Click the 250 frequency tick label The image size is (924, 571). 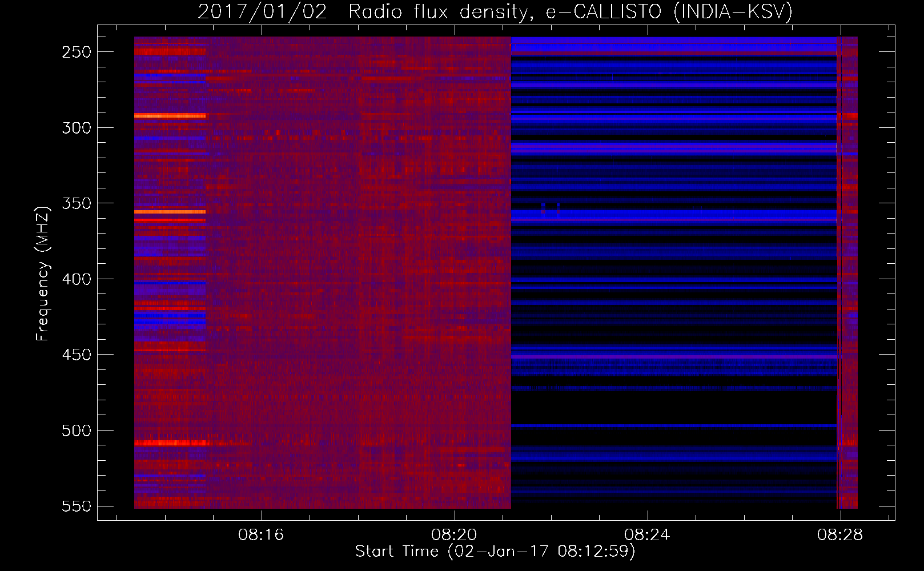point(77,52)
